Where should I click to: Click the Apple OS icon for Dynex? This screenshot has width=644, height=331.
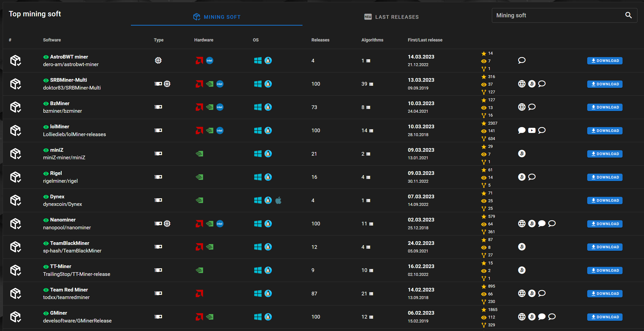point(278,200)
